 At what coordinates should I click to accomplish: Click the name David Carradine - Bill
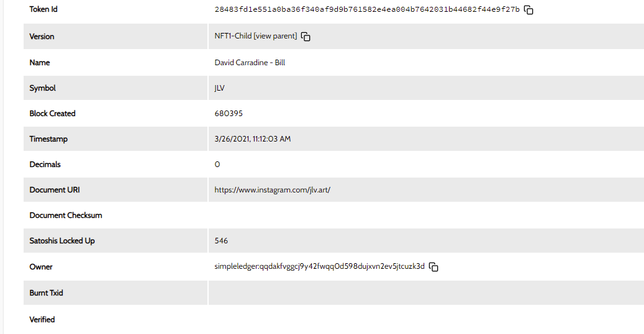[x=250, y=63]
